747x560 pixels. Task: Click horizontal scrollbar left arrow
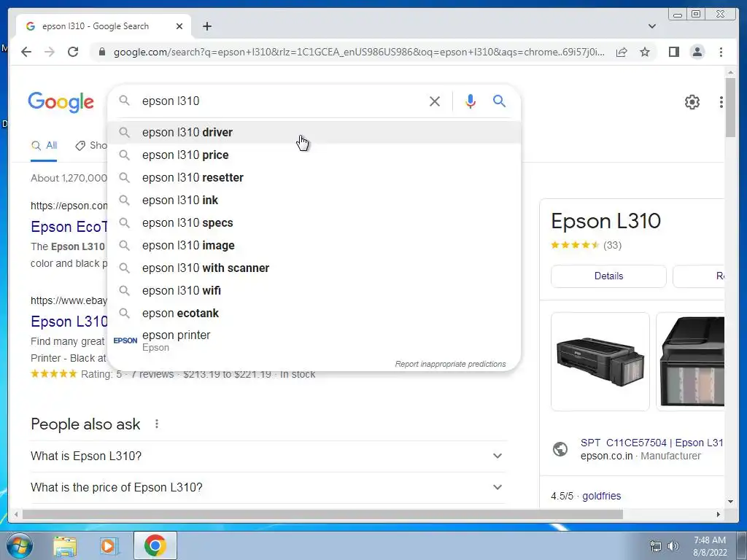pyautogui.click(x=16, y=514)
